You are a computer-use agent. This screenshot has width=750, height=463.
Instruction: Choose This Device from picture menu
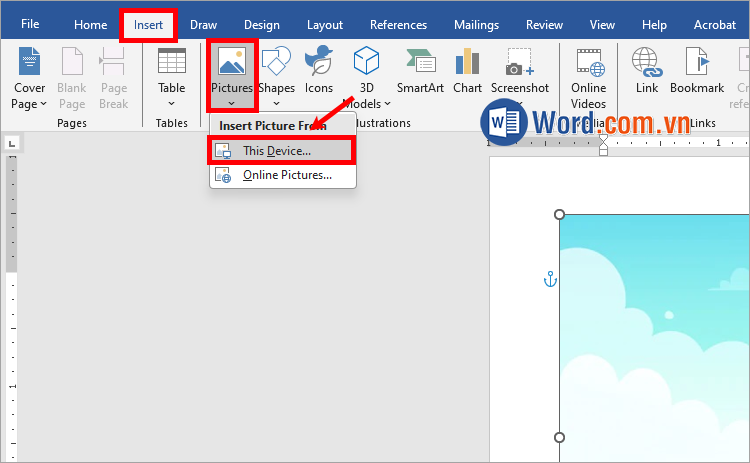coord(277,151)
